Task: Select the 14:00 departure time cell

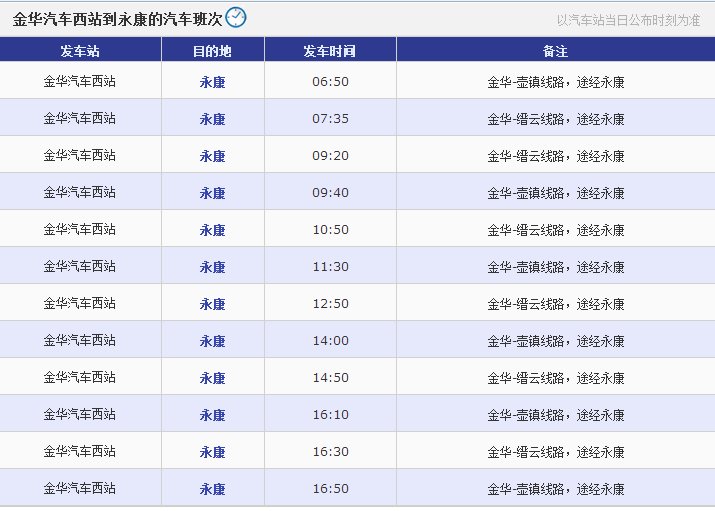Action: click(x=331, y=340)
